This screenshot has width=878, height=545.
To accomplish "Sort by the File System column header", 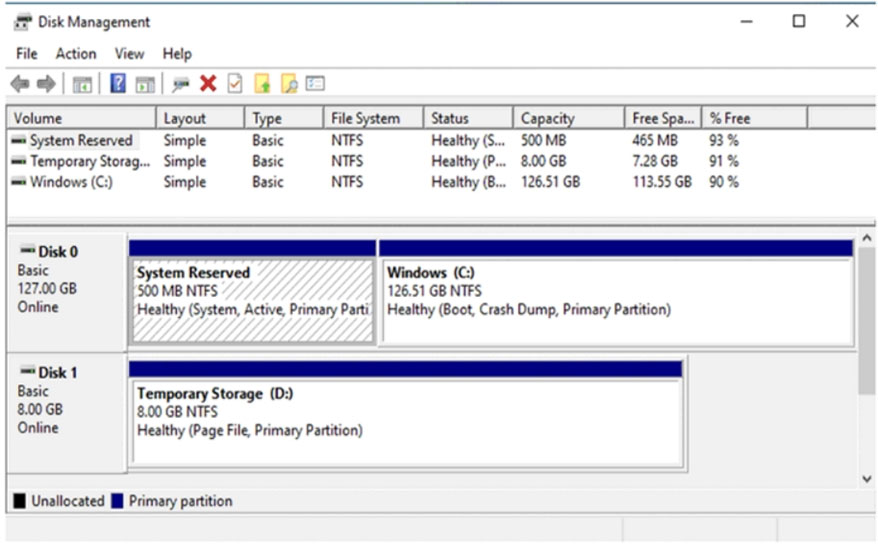I will [365, 118].
